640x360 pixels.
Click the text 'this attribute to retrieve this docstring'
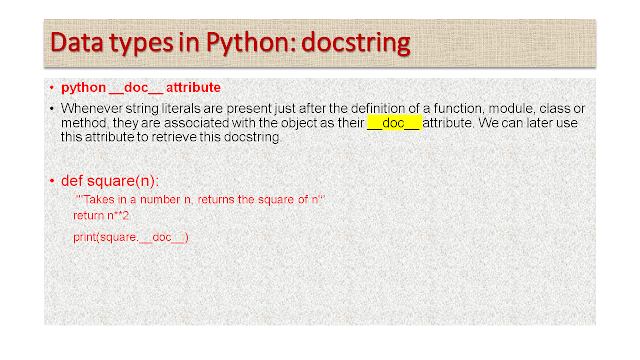point(171,137)
